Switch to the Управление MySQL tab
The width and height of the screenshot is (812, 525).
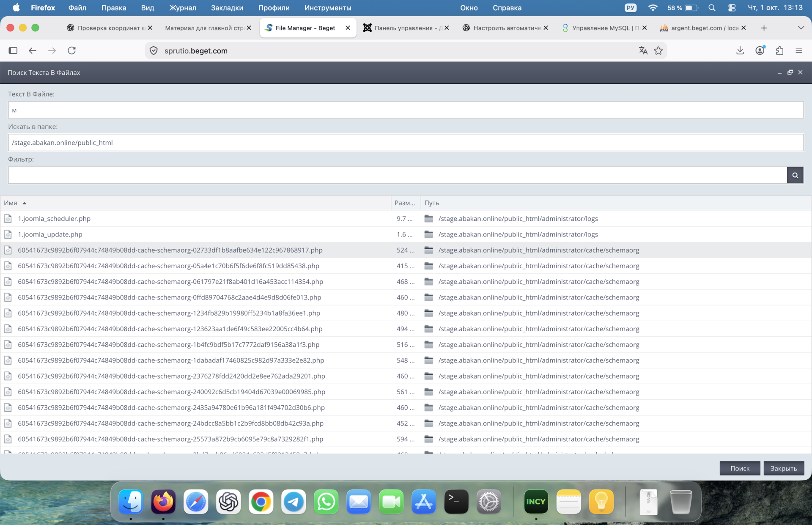605,28
